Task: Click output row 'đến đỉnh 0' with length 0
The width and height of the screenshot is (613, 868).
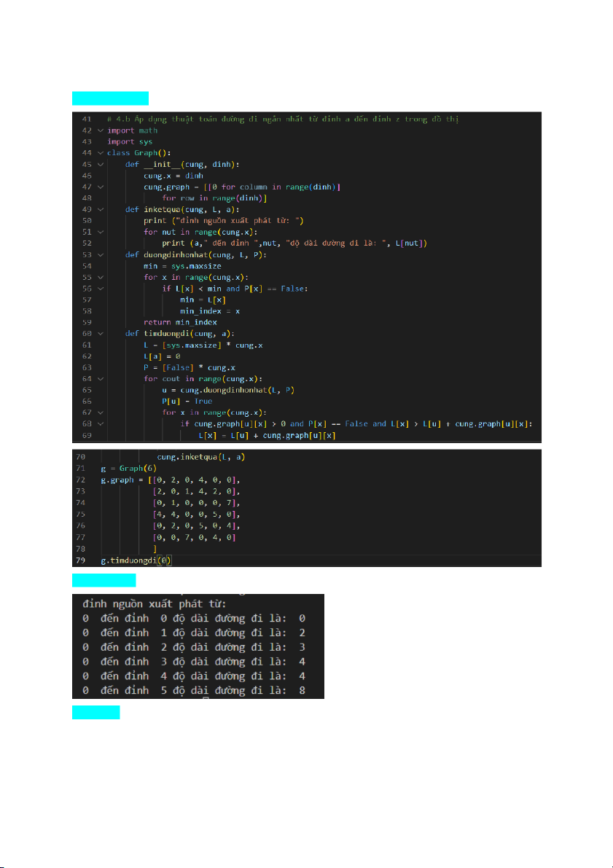Action: 194,618
